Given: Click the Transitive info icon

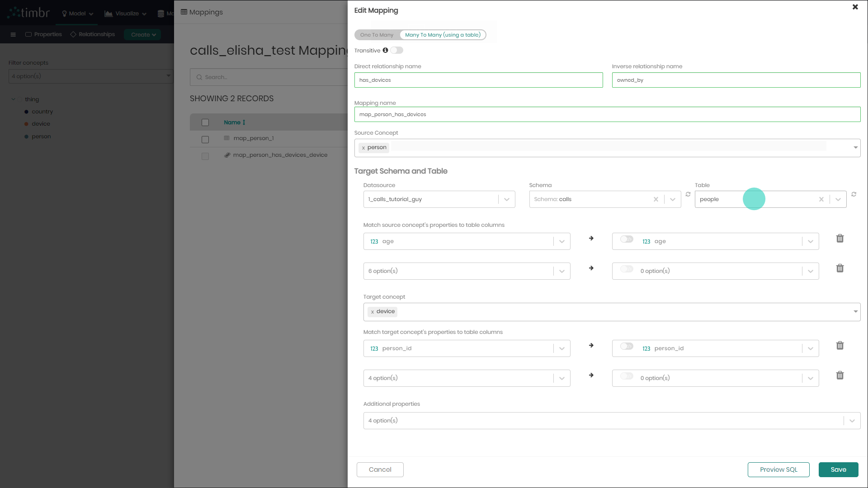Looking at the screenshot, I should 385,51.
